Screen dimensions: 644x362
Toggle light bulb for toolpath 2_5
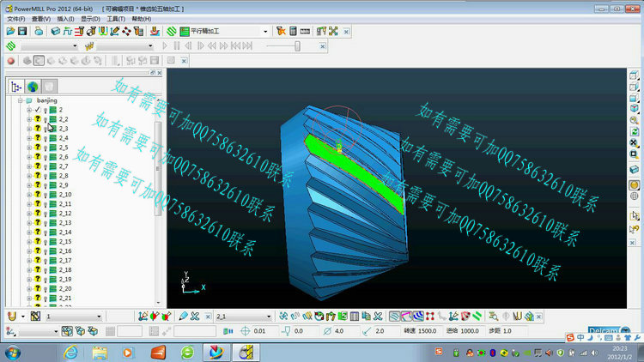pos(46,148)
